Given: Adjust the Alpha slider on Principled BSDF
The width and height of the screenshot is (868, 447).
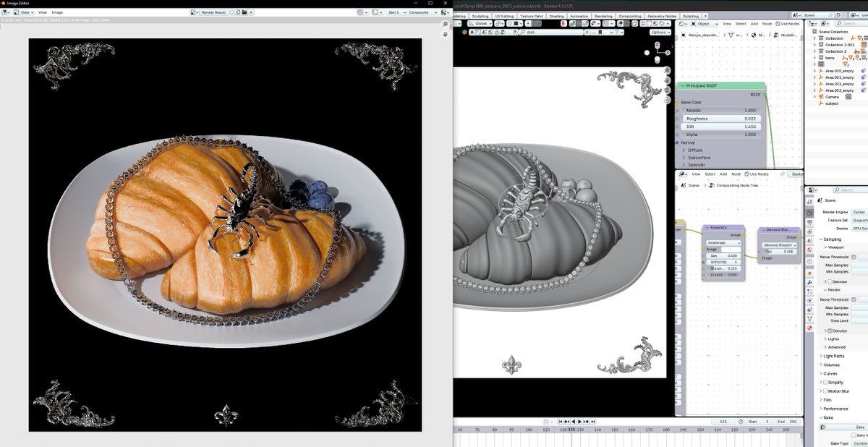Looking at the screenshot, I should pyautogui.click(x=720, y=135).
